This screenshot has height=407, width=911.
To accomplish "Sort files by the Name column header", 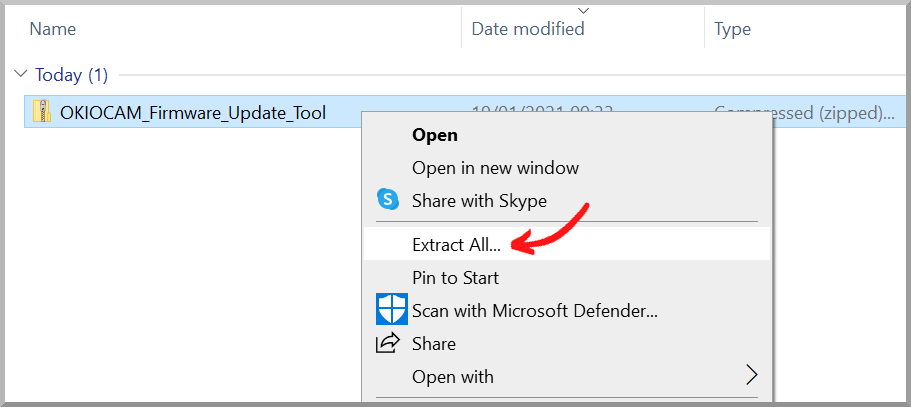I will tap(54, 29).
